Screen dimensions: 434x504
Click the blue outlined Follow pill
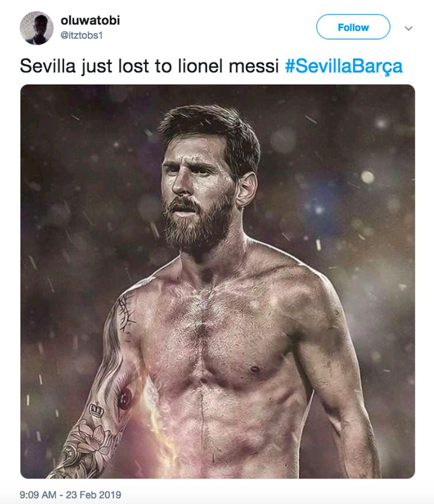point(353,27)
